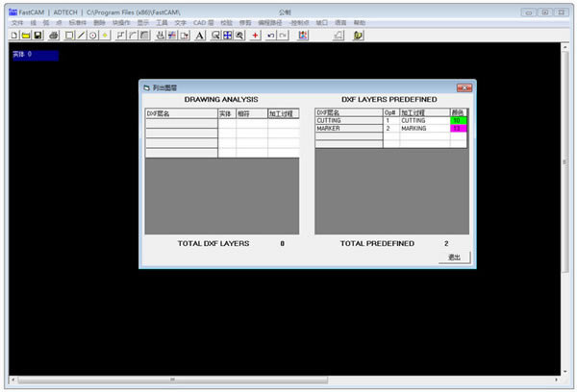
Task: Open the 文件 menu
Action: coord(17,22)
